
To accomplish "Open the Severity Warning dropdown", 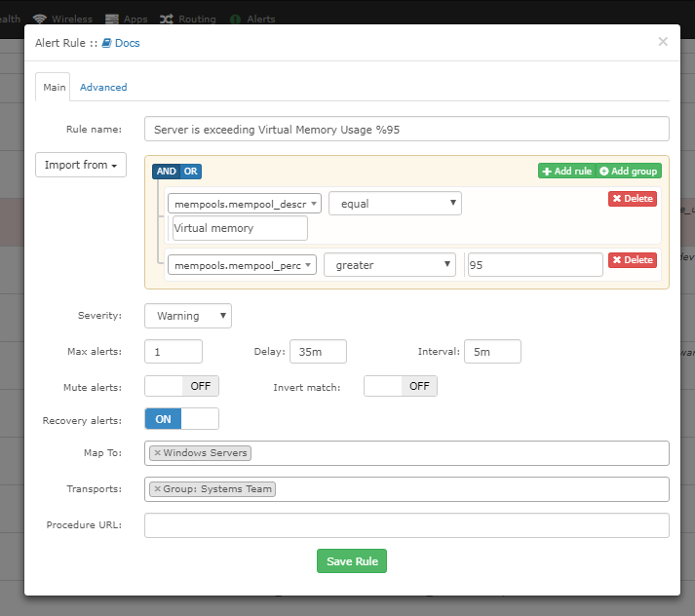I will tap(188, 316).
